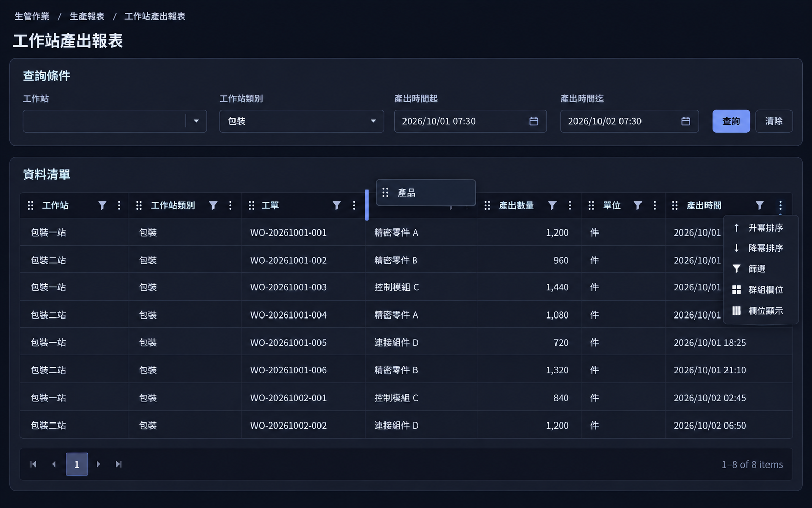812x508 pixels.
Task: Go to next page in pager
Action: pyautogui.click(x=98, y=464)
